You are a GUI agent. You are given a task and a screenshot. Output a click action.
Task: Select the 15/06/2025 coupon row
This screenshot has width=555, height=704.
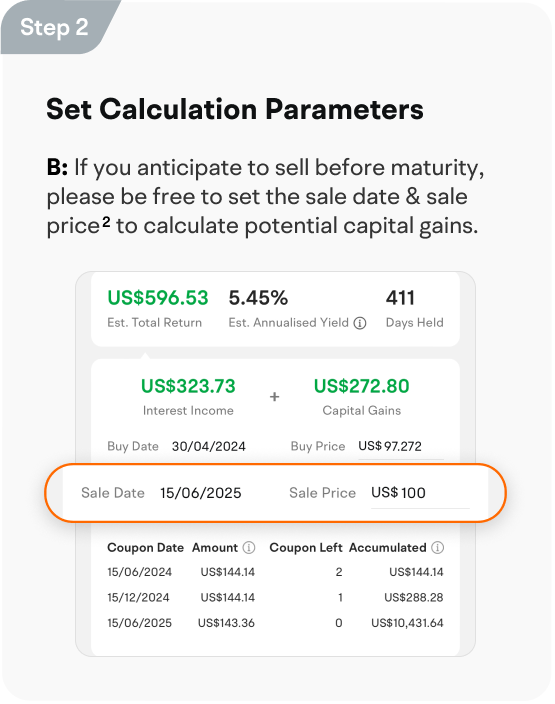click(275, 623)
